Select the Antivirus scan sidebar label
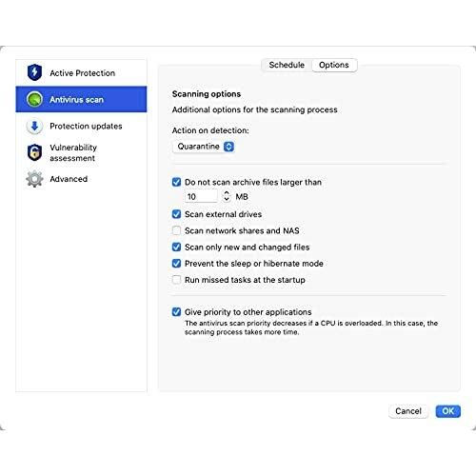 (76, 100)
